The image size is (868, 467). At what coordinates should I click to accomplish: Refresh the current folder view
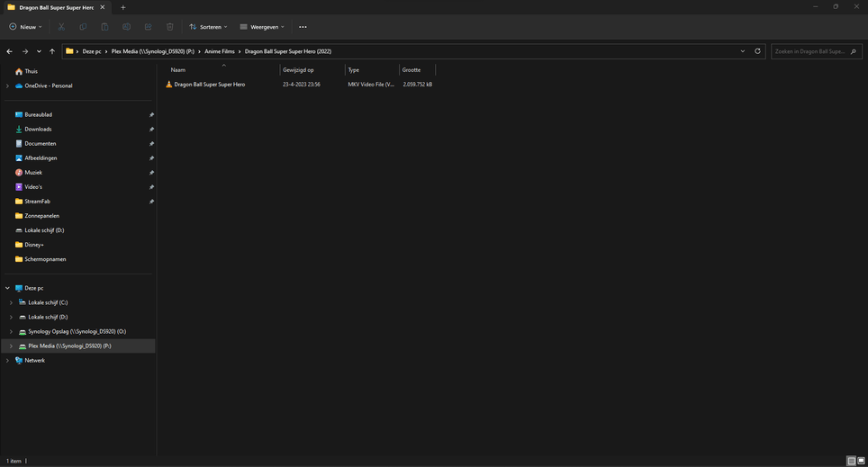coord(757,51)
